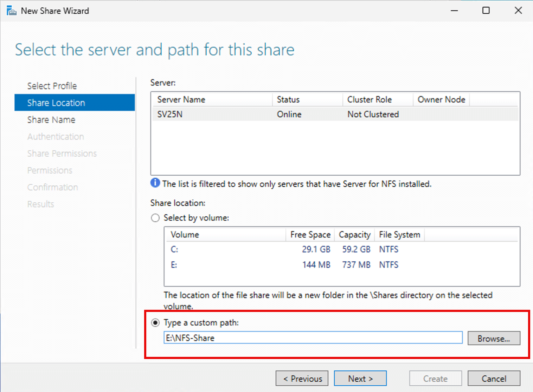
Task: Click the Share Location step
Action: 56,103
